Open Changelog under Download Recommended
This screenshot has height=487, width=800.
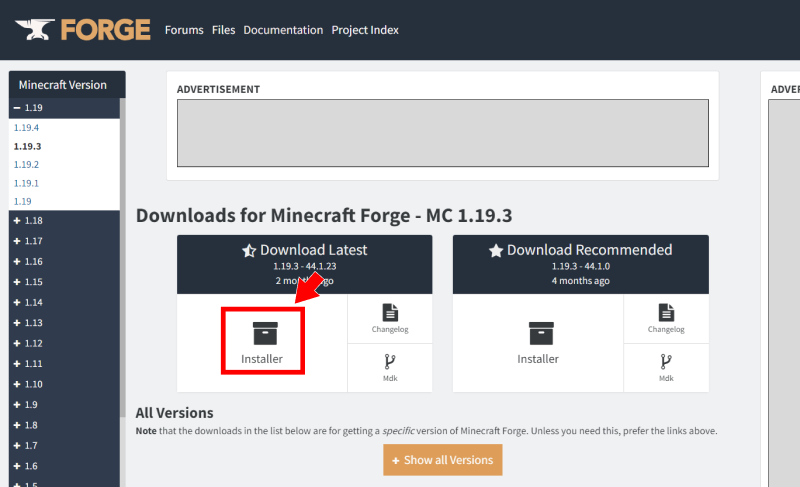(666, 319)
